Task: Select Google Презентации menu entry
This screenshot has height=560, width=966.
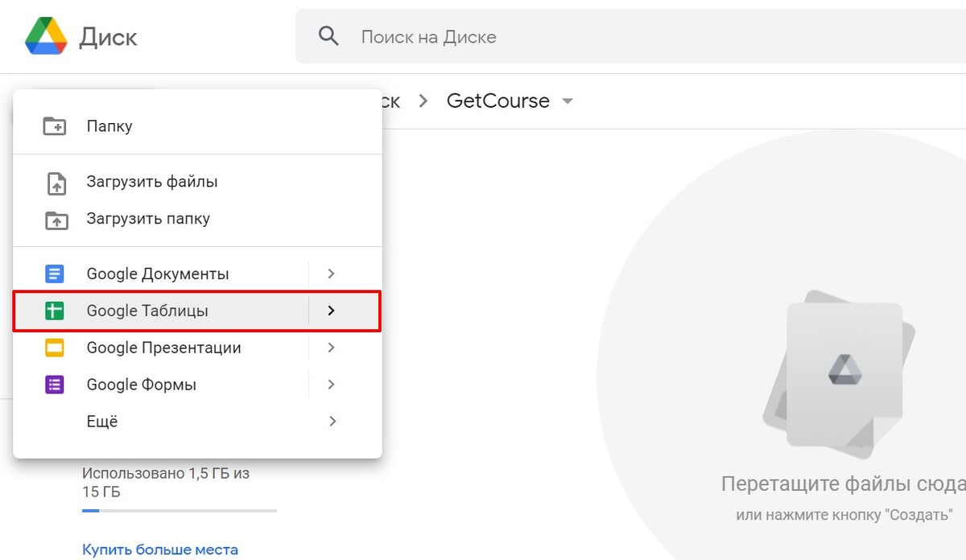Action: click(x=197, y=348)
